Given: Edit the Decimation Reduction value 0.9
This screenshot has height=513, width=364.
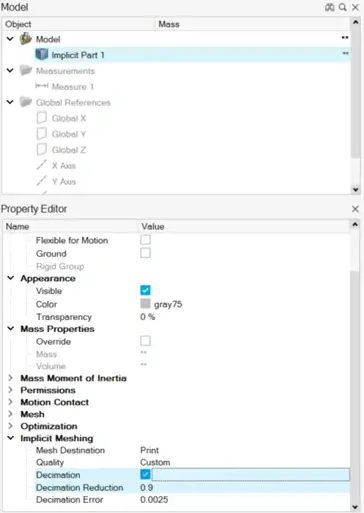Looking at the screenshot, I should [x=147, y=487].
